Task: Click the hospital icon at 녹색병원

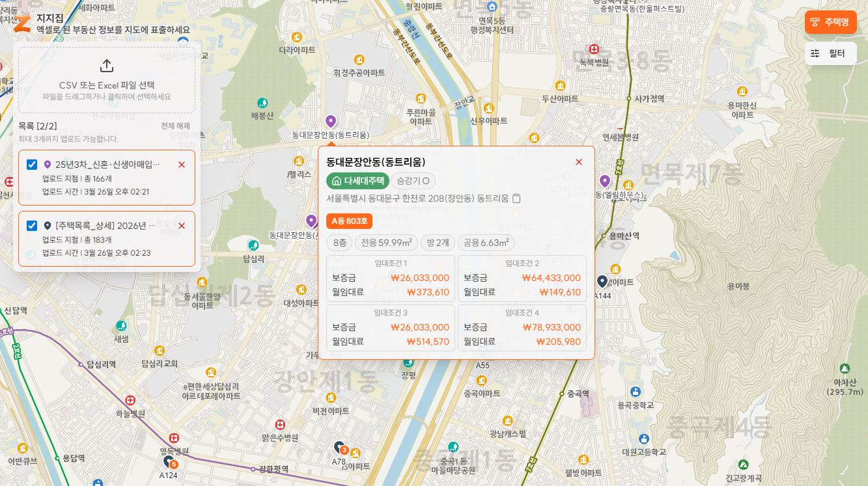Action: point(593,48)
